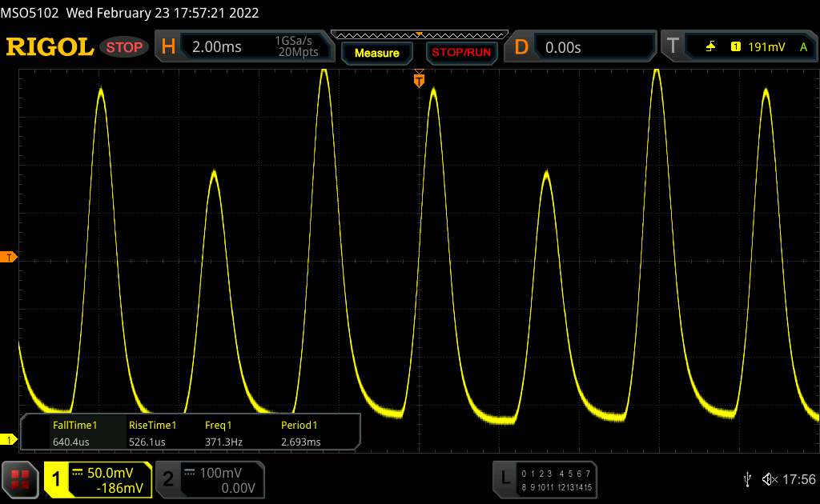
Task: Select the horizontal H timebase icon
Action: 168,47
